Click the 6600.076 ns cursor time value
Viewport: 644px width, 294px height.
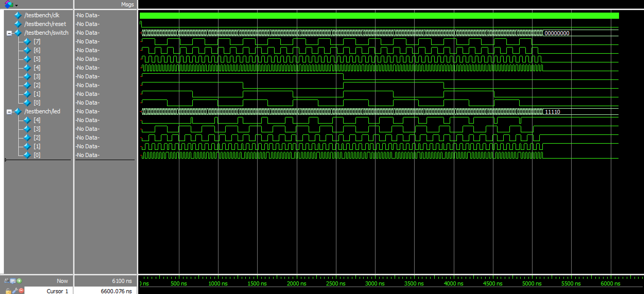116,291
